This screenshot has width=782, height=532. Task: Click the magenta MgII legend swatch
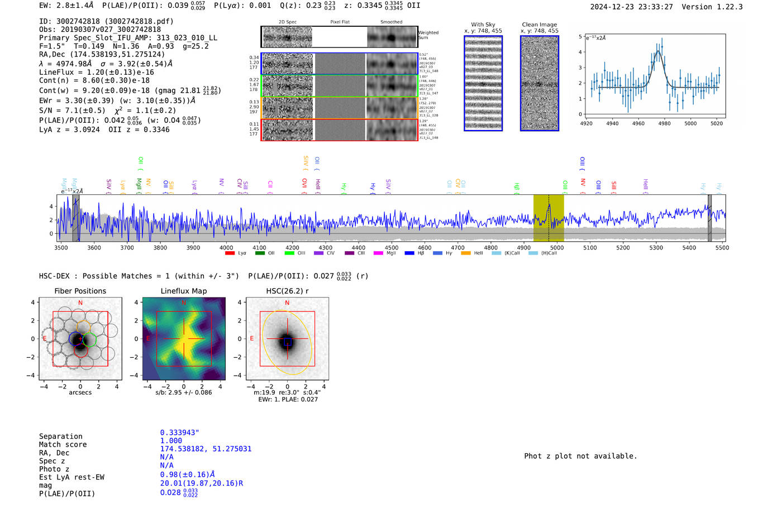[x=378, y=253]
